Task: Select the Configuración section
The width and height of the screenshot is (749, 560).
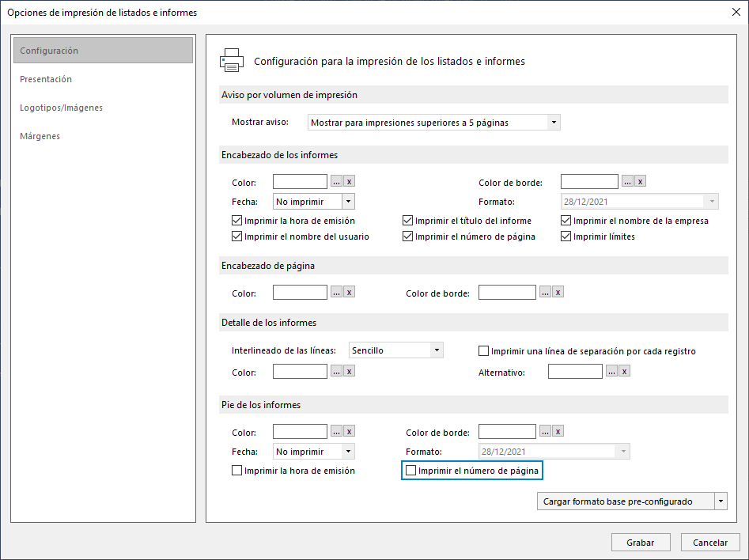Action: (103, 51)
